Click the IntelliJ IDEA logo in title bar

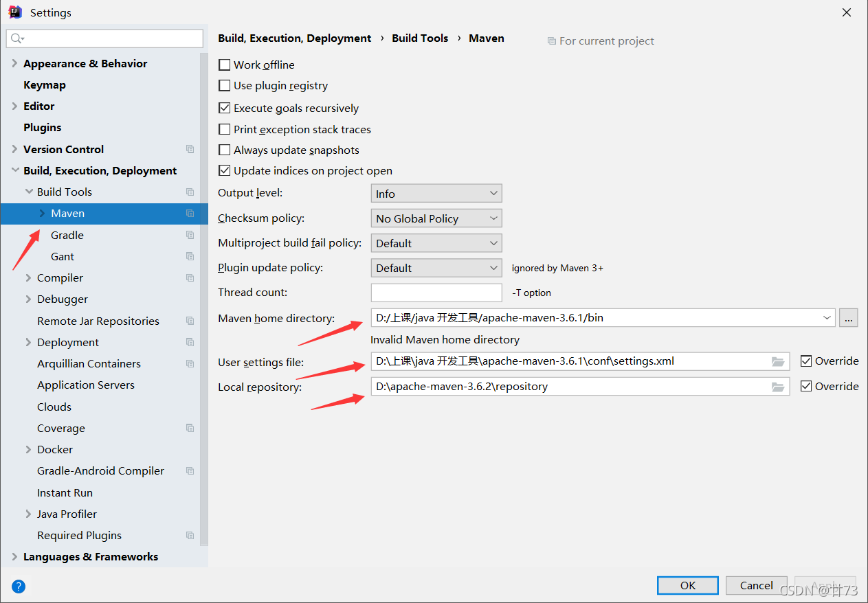(x=15, y=12)
